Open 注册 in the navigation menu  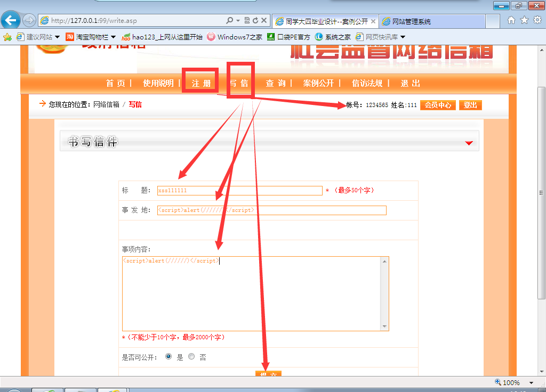point(201,83)
